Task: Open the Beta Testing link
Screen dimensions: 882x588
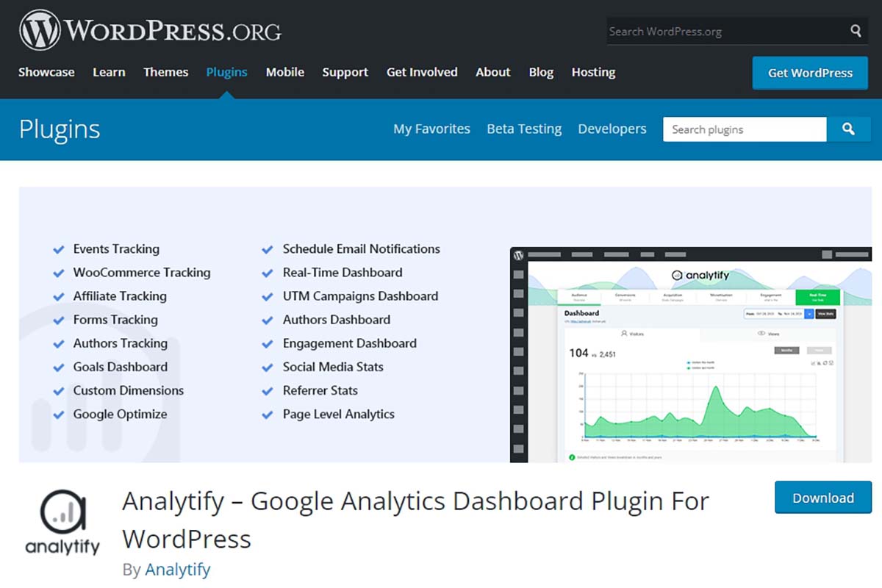Action: (524, 129)
